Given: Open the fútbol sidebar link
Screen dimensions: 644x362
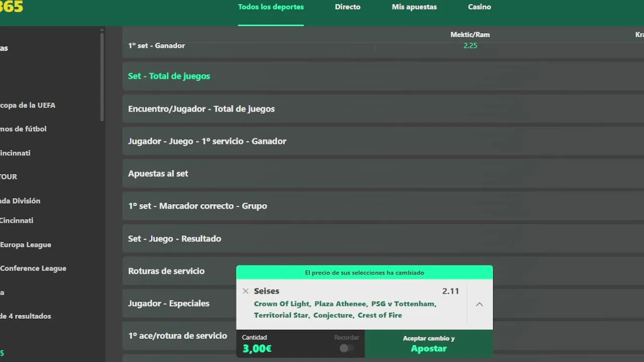Looking at the screenshot, I should (x=23, y=129).
